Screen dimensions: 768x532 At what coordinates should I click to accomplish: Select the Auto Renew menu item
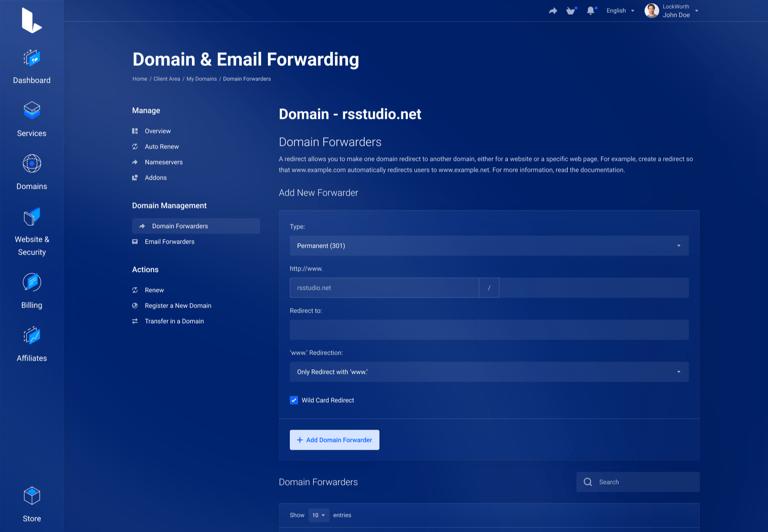tap(162, 147)
